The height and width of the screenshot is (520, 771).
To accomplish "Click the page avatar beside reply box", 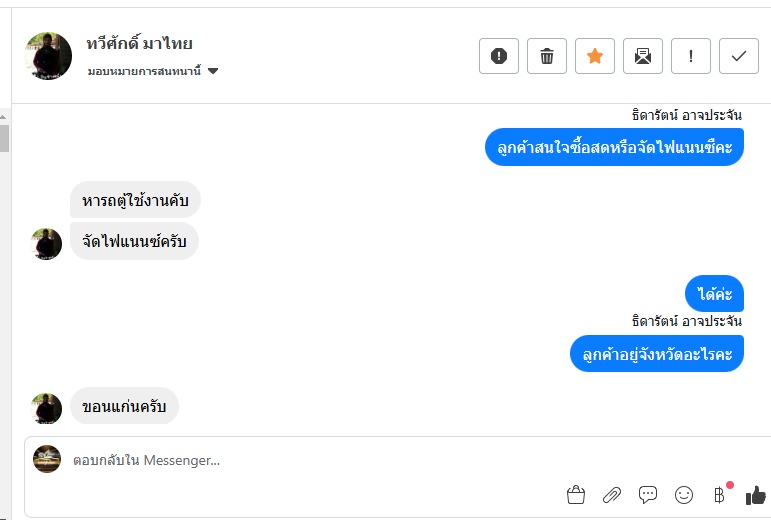I will pos(47,459).
